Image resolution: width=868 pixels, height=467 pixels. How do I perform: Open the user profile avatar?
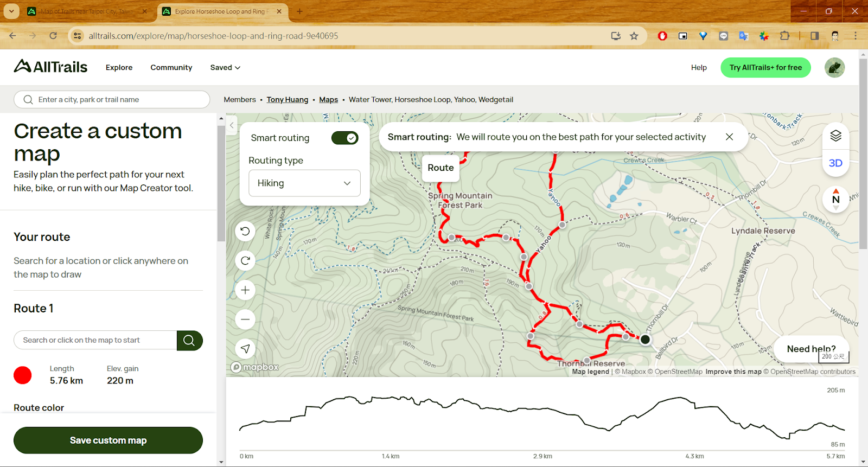click(x=834, y=68)
